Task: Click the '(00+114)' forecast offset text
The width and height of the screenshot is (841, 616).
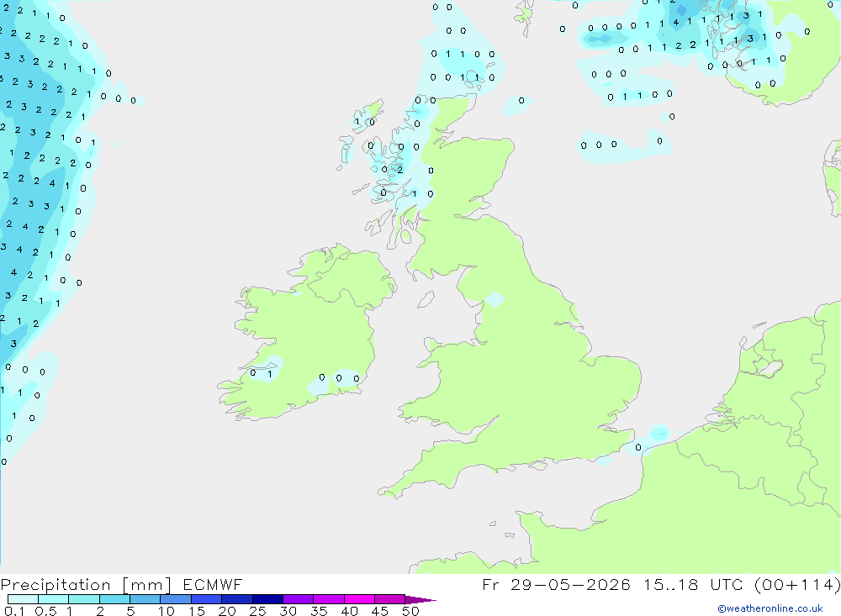Action: click(x=797, y=584)
